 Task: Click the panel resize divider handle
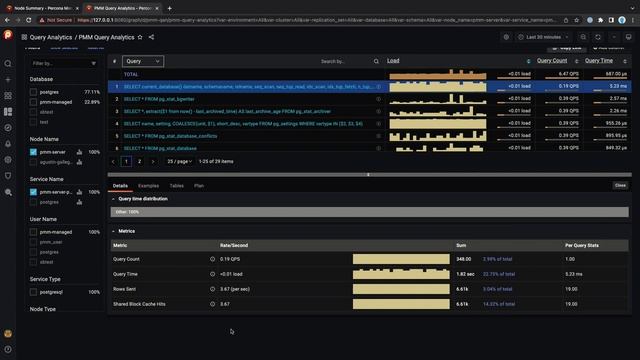pos(368,175)
